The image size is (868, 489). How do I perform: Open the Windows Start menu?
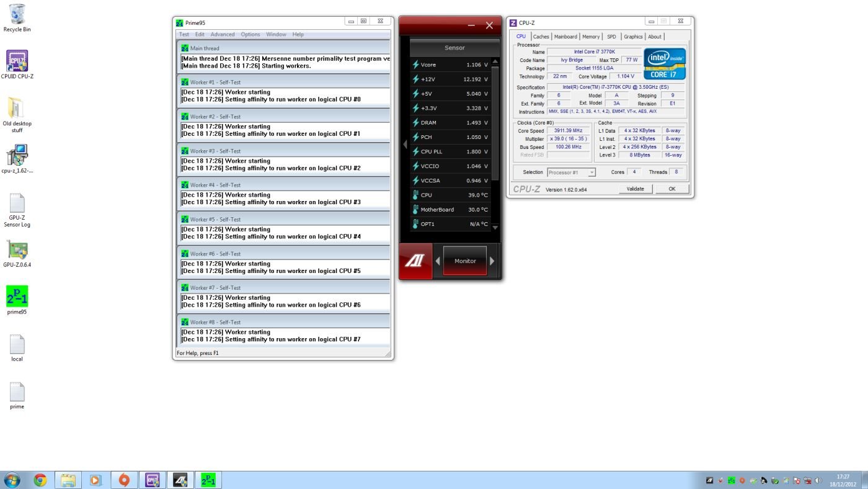[x=12, y=480]
